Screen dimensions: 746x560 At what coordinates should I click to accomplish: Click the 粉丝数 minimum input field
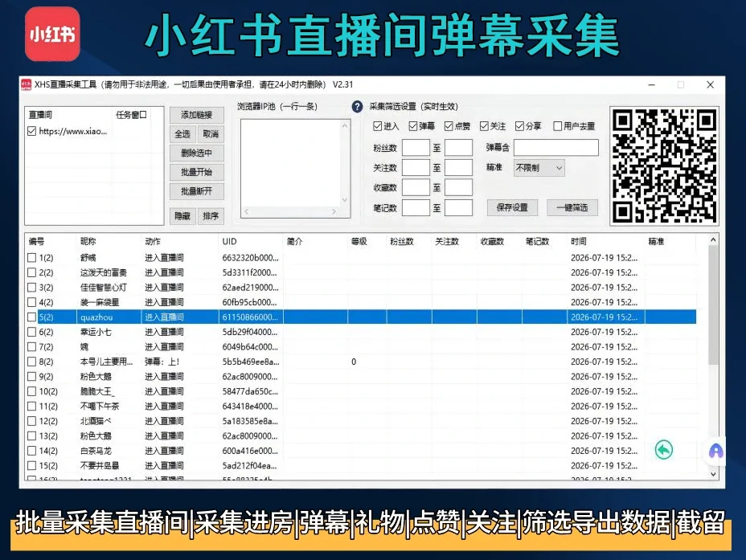[416, 148]
